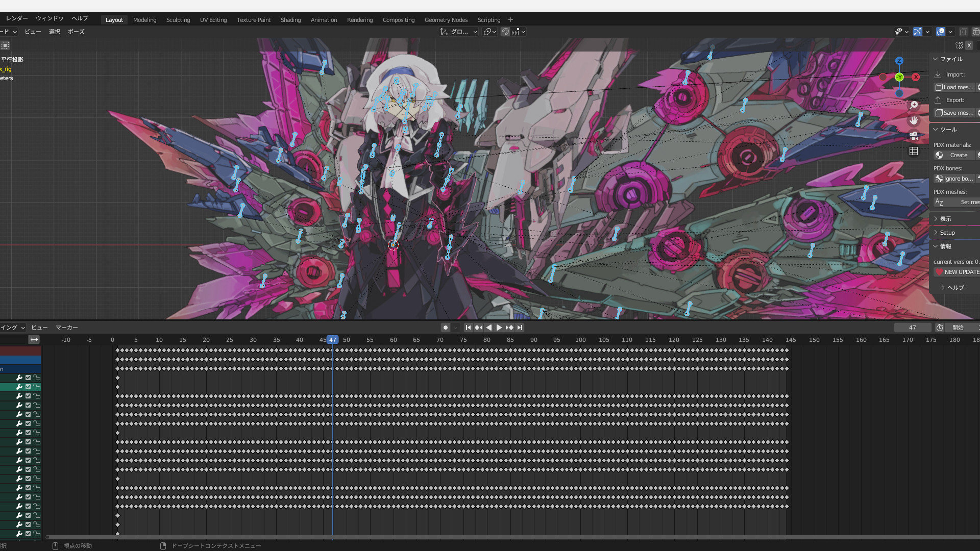
Task: Open object visibility and selectability dropdown
Action: (902, 32)
